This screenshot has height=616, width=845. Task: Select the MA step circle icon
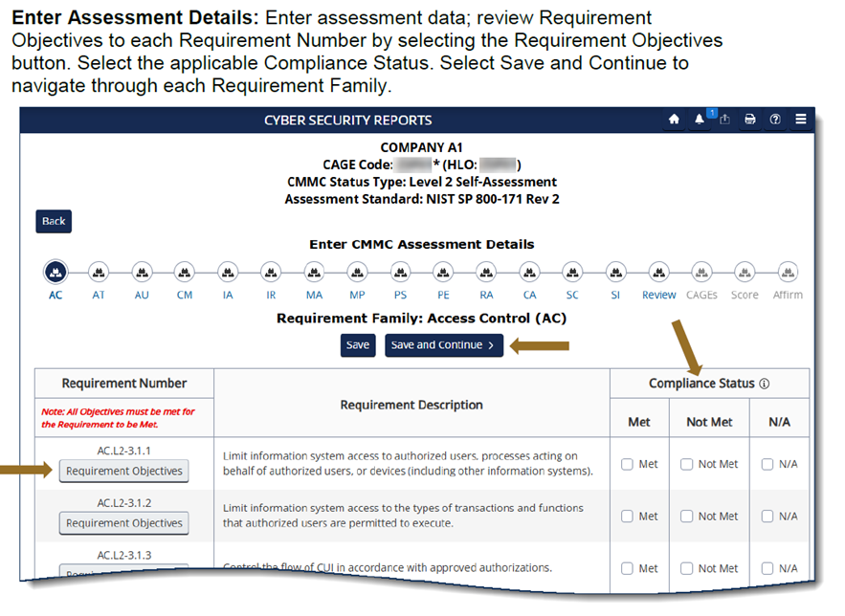(x=314, y=273)
